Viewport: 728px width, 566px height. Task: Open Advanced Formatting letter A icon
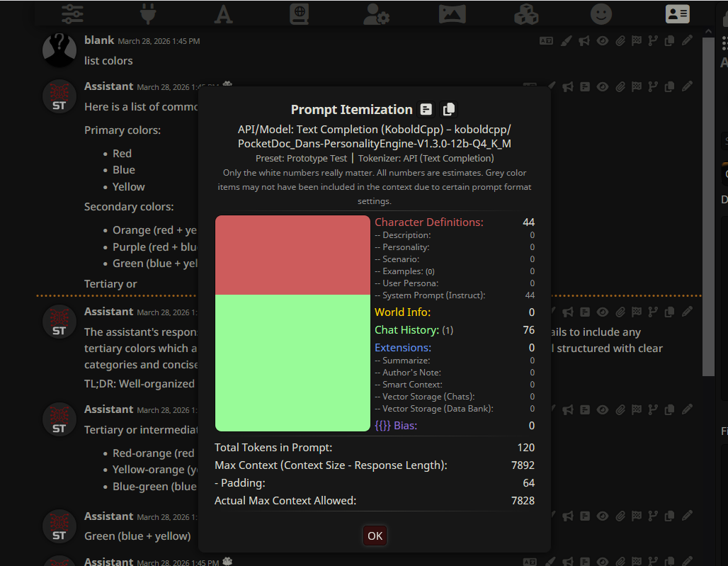[223, 14]
